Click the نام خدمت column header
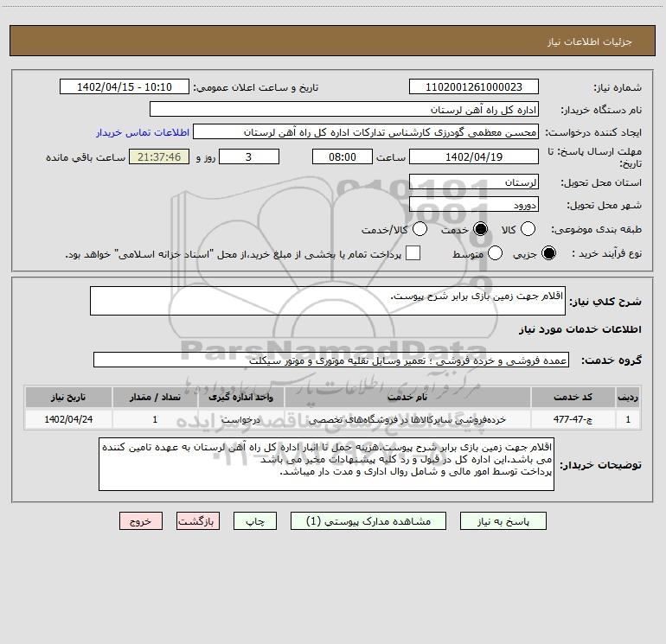This screenshot has width=666, height=644. click(x=407, y=397)
